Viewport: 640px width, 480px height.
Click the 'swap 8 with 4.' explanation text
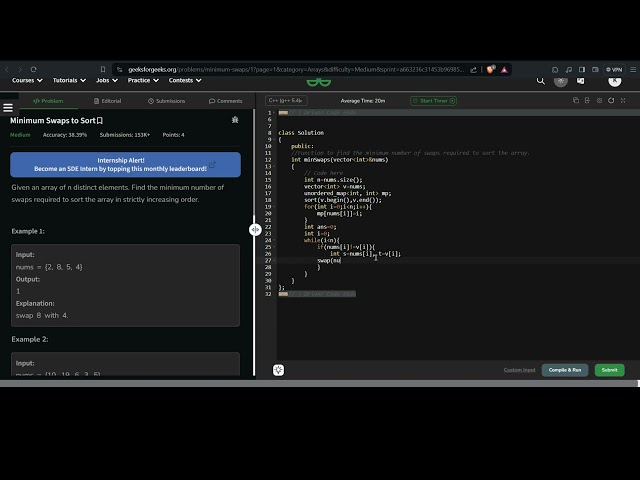[x=42, y=316]
